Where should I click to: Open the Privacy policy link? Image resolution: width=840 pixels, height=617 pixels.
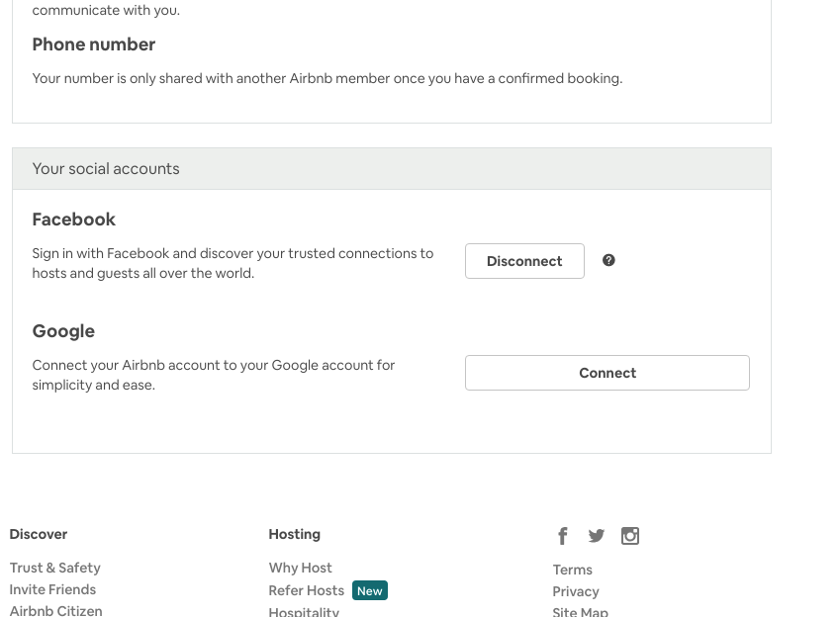(x=576, y=591)
